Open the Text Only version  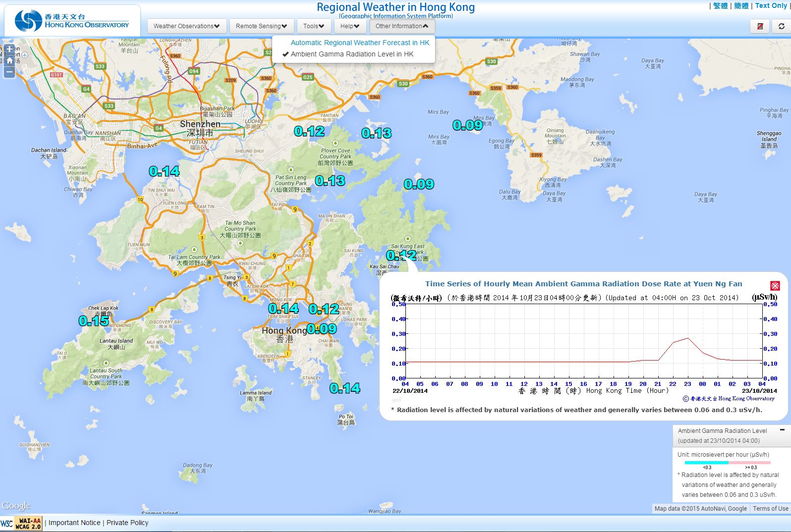click(771, 5)
